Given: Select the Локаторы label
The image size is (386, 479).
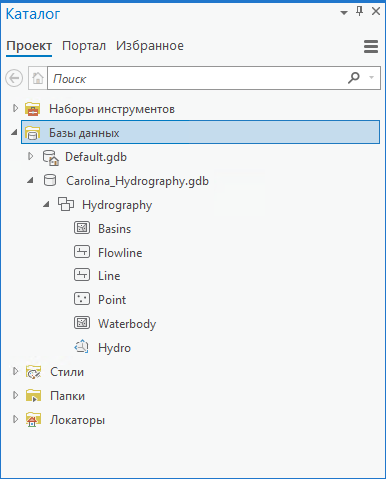Looking at the screenshot, I should 77,420.
